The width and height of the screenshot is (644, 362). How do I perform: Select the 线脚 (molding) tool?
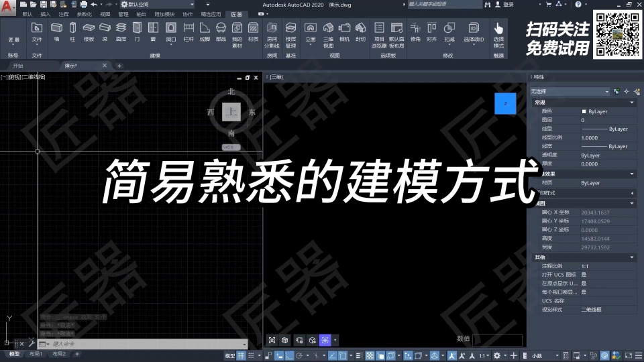point(205,32)
